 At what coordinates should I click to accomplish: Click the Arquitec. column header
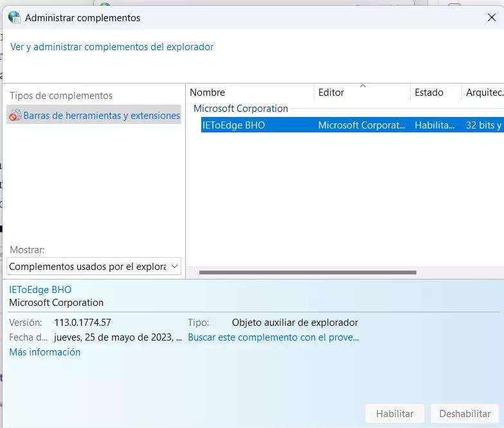click(483, 93)
